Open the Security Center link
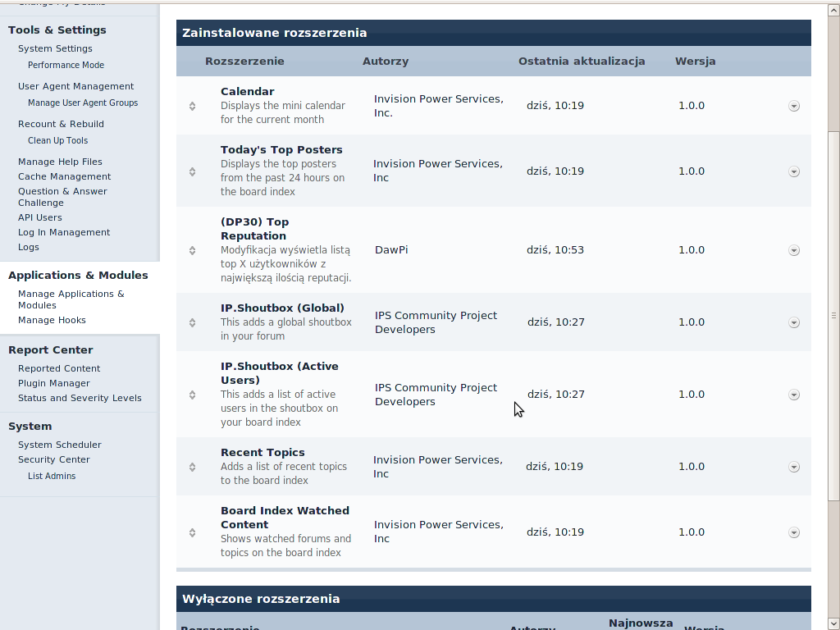Image resolution: width=840 pixels, height=630 pixels. click(x=54, y=459)
